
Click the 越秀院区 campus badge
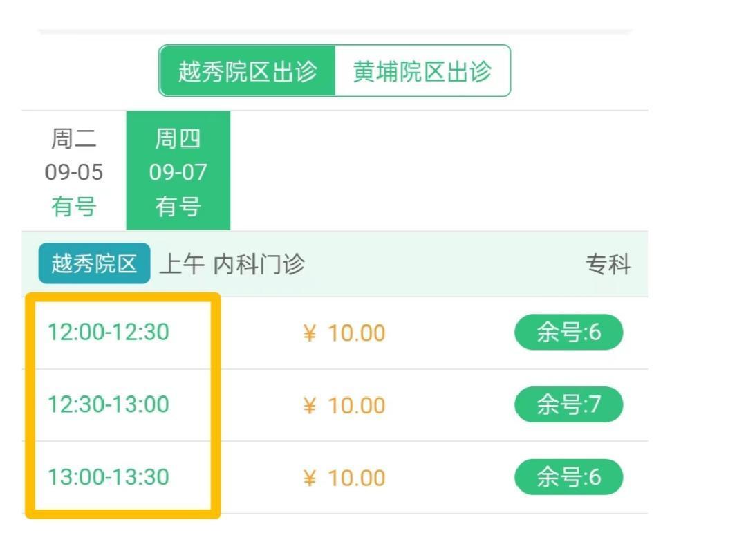point(94,263)
